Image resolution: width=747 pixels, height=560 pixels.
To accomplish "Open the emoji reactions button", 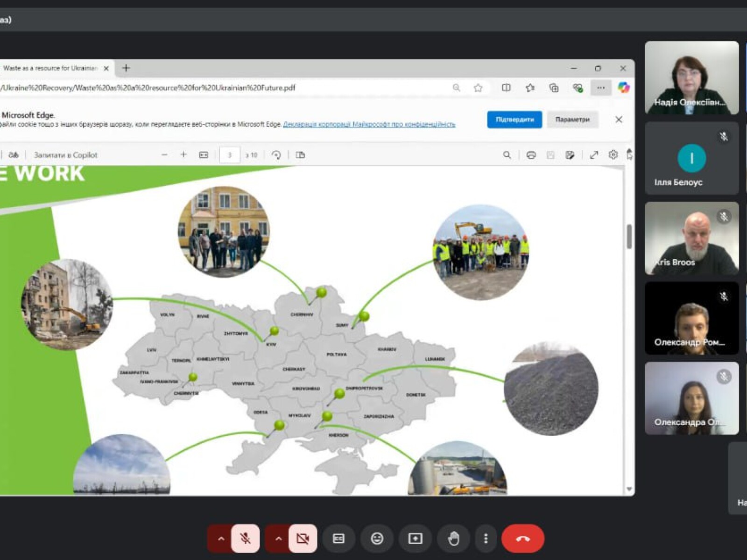I will coord(377,539).
